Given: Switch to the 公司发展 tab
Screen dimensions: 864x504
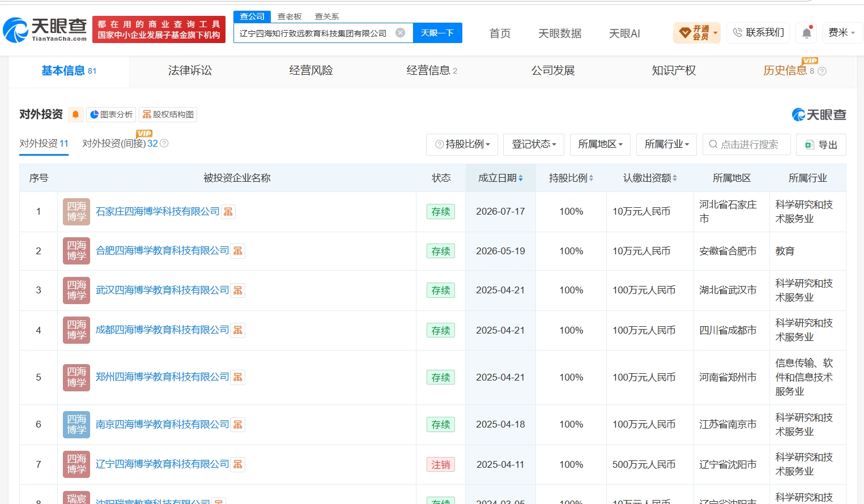Looking at the screenshot, I should (x=553, y=71).
